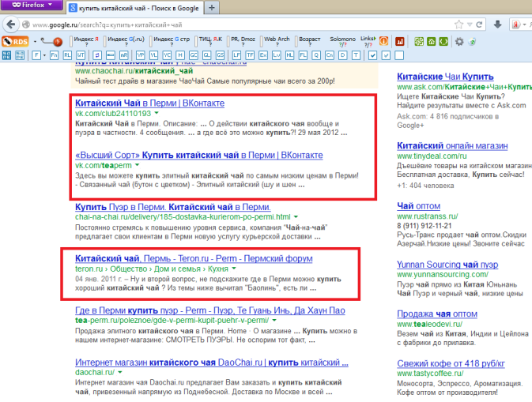
Task: Open '«Высший Сорт» Купить китайский чай' result
Action: [199, 156]
